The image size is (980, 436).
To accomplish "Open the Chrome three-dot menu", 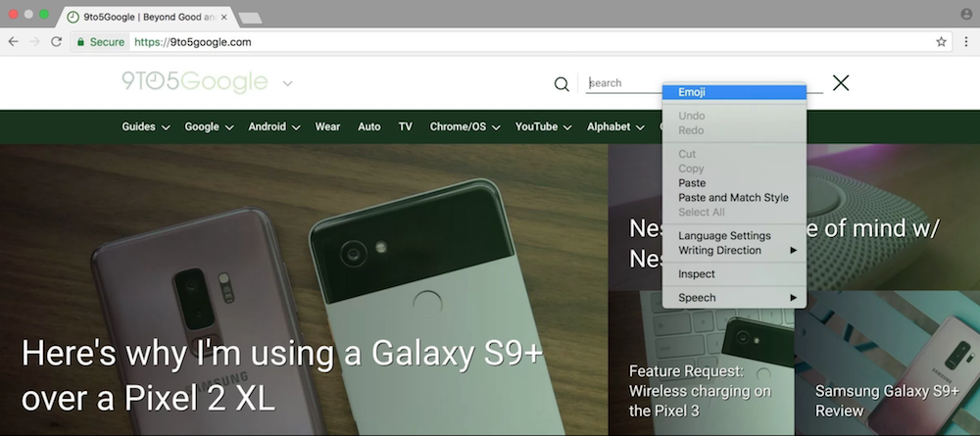I will coord(966,42).
